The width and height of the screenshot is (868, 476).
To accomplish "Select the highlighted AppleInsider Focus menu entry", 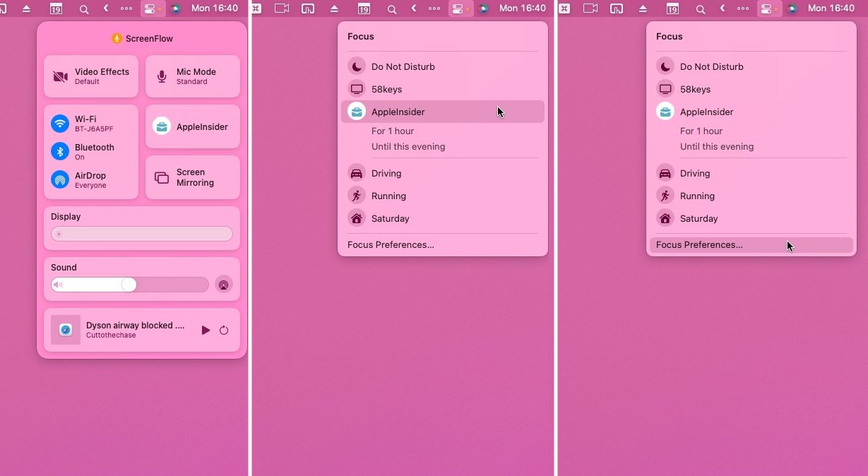I will (442, 112).
